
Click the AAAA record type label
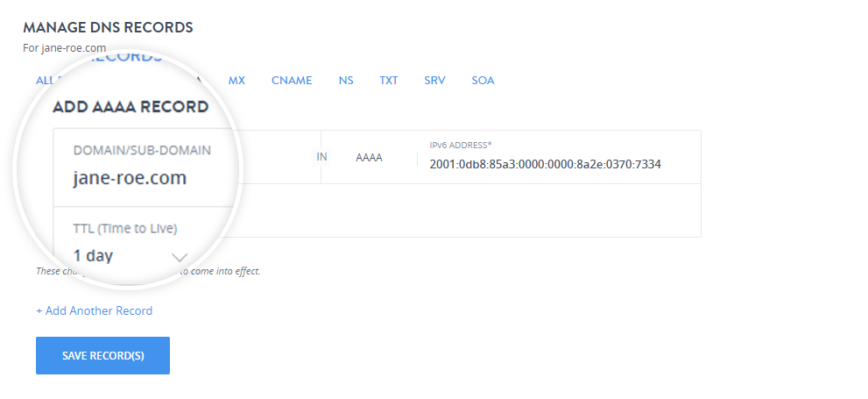[x=370, y=158]
